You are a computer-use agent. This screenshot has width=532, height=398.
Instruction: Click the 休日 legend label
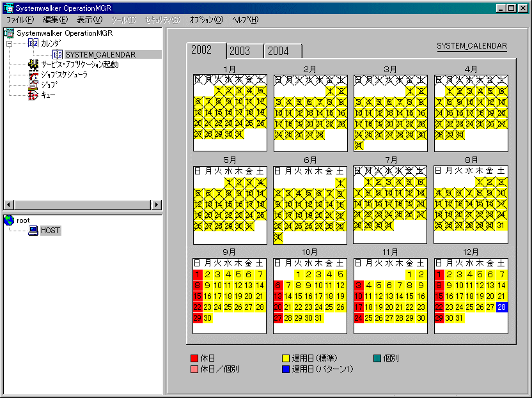[x=208, y=358]
